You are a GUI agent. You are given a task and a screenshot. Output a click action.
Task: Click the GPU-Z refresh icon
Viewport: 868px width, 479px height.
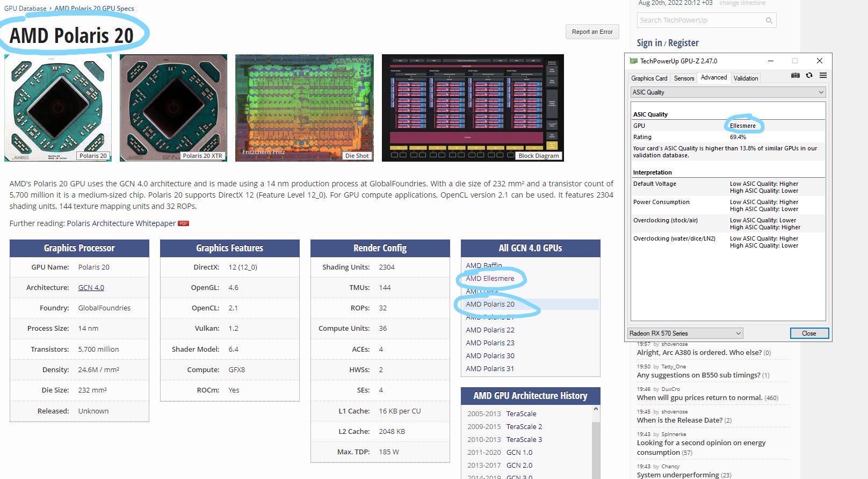pyautogui.click(x=809, y=76)
